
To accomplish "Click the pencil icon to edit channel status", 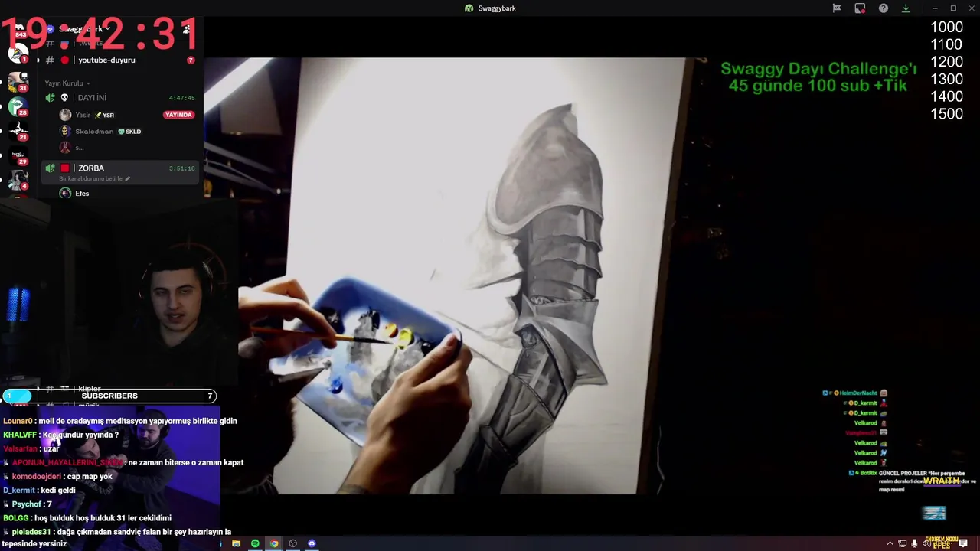I will [x=127, y=179].
